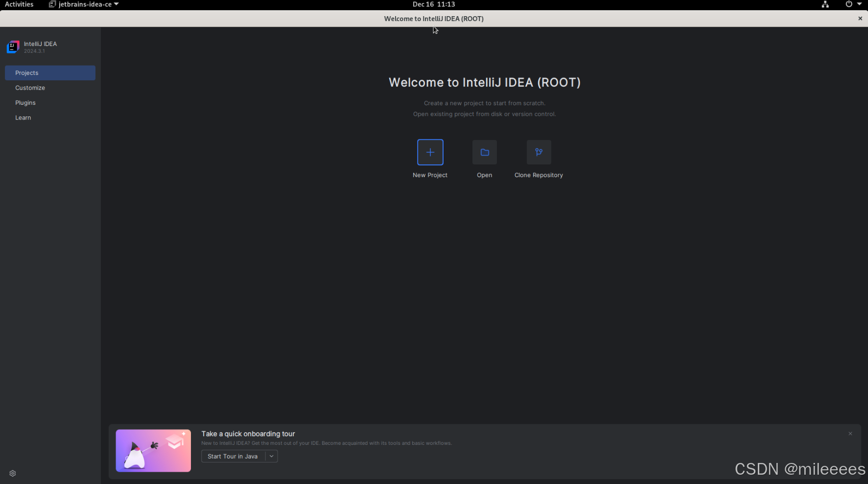The height and width of the screenshot is (484, 868).
Task: Open IDE options via the gear icon
Action: tap(12, 473)
